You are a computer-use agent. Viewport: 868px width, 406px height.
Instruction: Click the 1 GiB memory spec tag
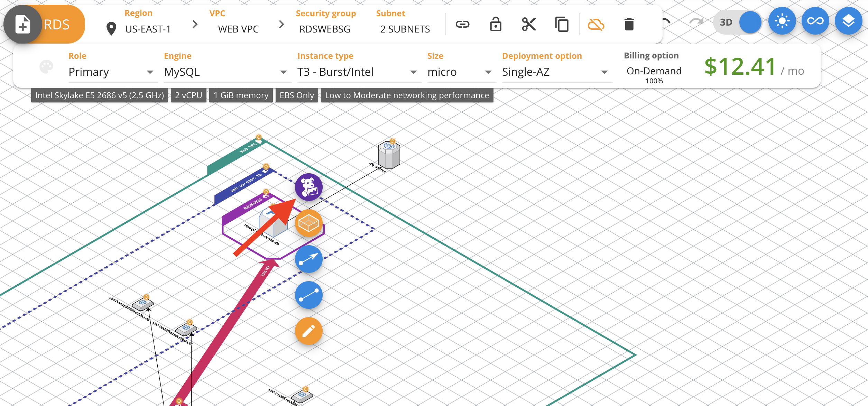click(x=241, y=95)
